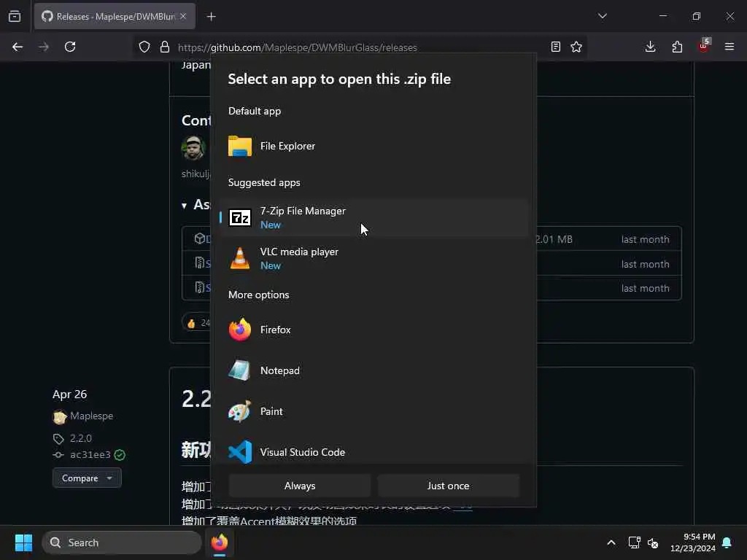Click the Just once button

point(448,486)
